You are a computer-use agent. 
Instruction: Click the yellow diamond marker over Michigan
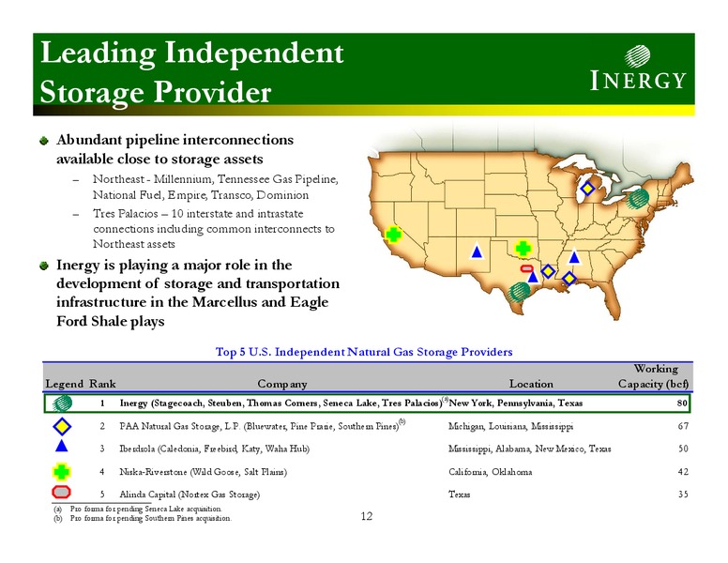click(x=587, y=189)
